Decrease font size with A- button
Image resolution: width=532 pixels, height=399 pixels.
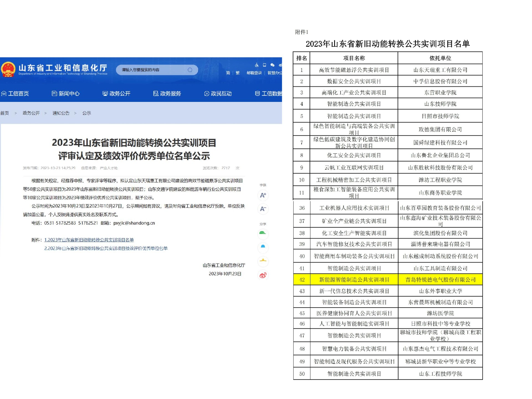pyautogui.click(x=263, y=209)
